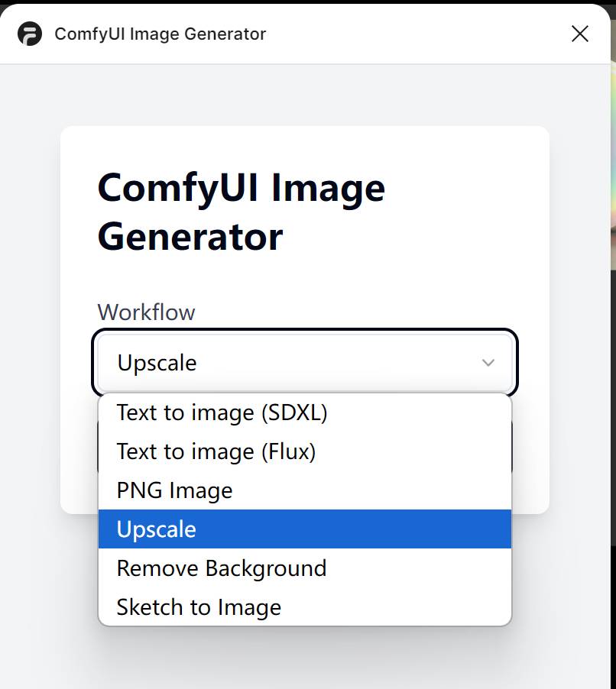Click the chevron arrow on the Workflow dropdown
Image resolution: width=616 pixels, height=689 pixels.
point(488,363)
